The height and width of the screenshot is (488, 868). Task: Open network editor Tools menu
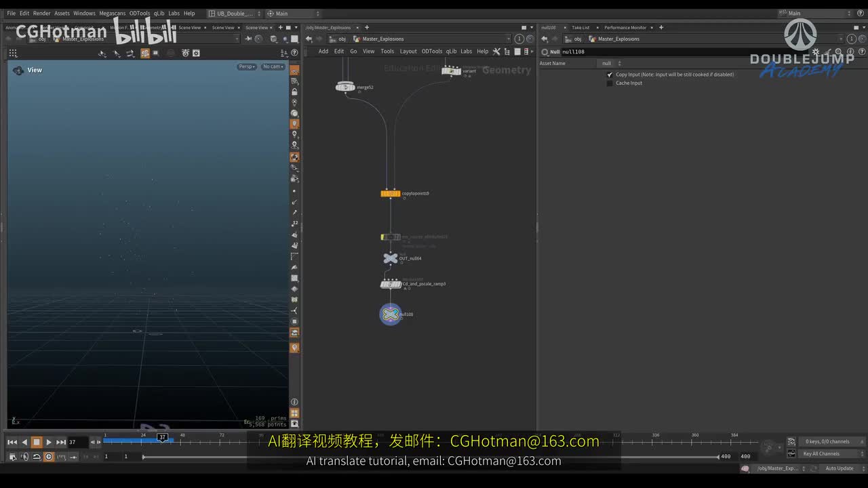click(387, 52)
